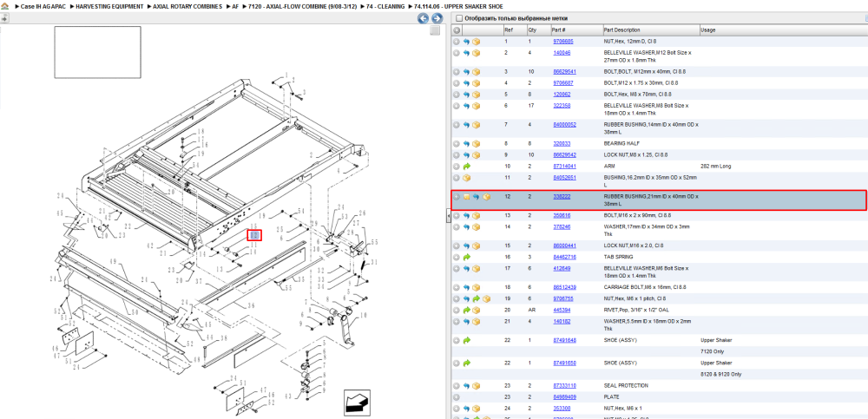This screenshot has height=419, width=868.
Task: Open part number link 353308
Action: (x=562, y=409)
